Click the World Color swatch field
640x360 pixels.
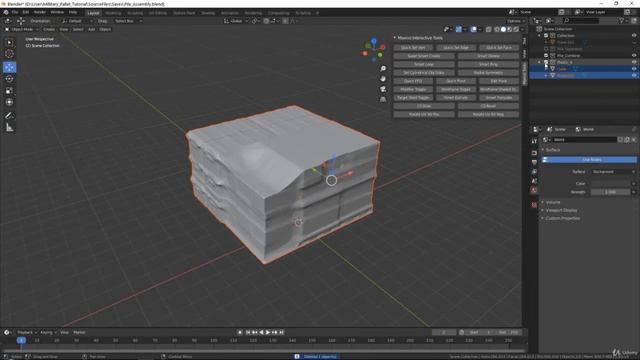point(611,184)
